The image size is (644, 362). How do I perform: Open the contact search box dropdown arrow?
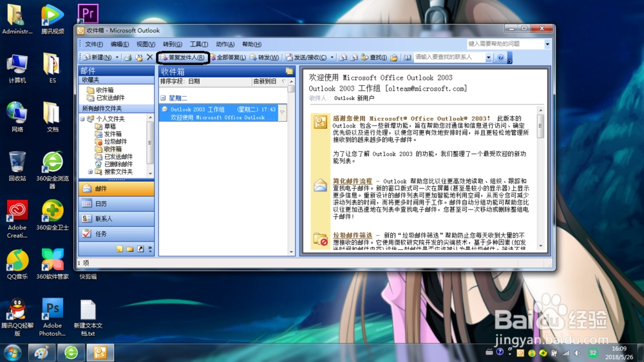point(488,57)
